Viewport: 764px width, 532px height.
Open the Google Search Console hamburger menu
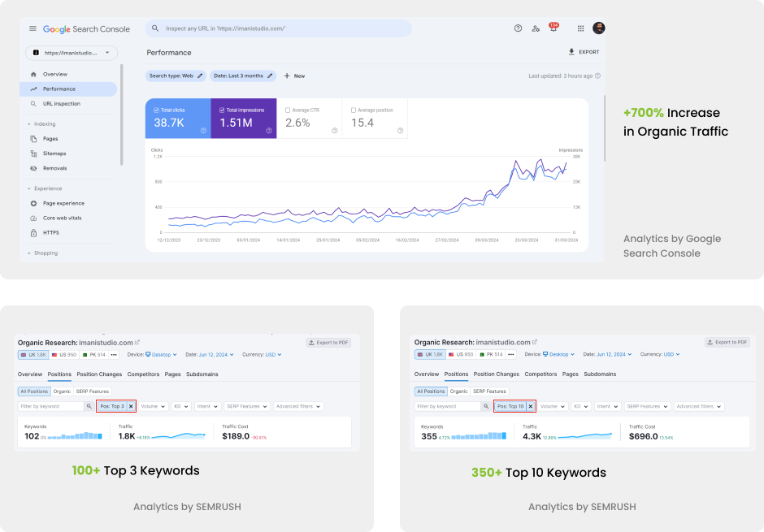[x=33, y=28]
